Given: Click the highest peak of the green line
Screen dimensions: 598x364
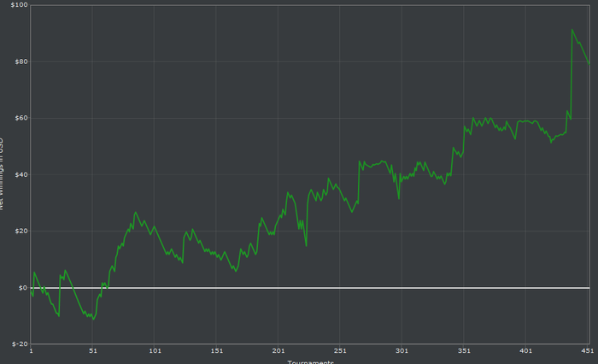Looking at the screenshot, I should click(572, 29).
